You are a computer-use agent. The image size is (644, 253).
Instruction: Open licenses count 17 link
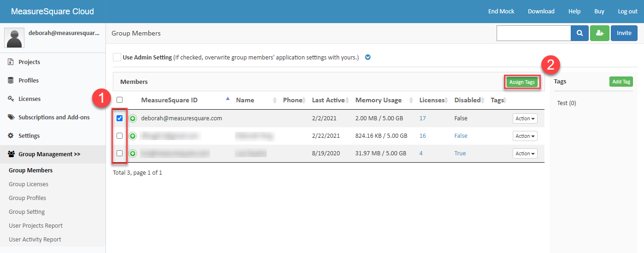(x=422, y=118)
